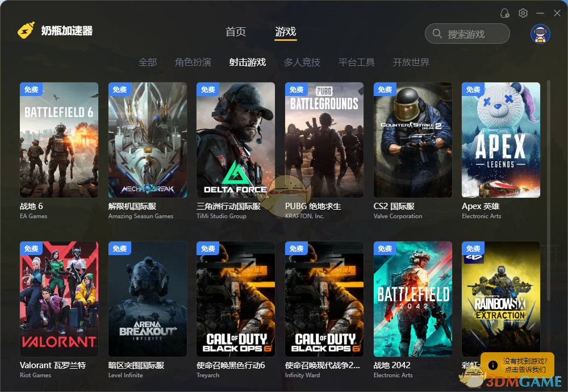Image resolution: width=568 pixels, height=392 pixels.
Task: Click the 奶瓶加速器 bottle logo
Action: (26, 31)
